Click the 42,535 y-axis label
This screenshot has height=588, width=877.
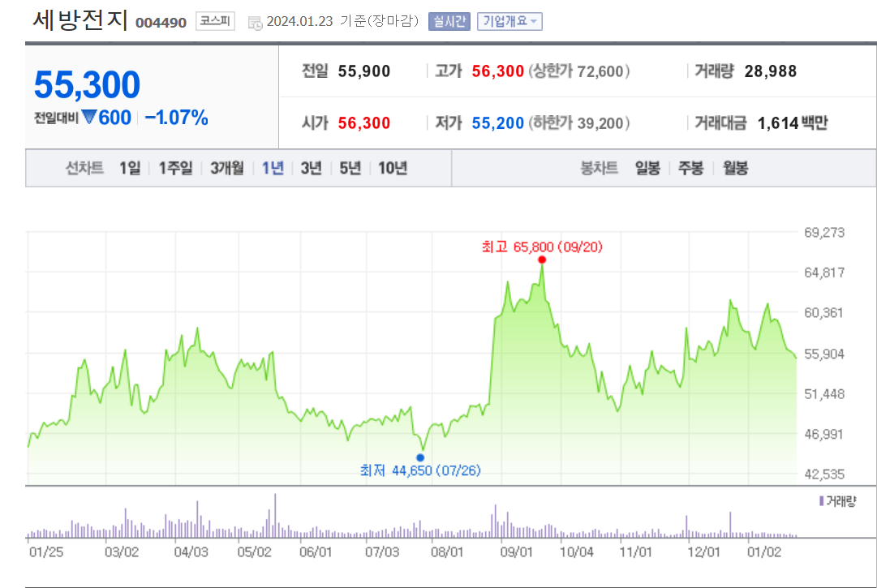pyautogui.click(x=824, y=474)
